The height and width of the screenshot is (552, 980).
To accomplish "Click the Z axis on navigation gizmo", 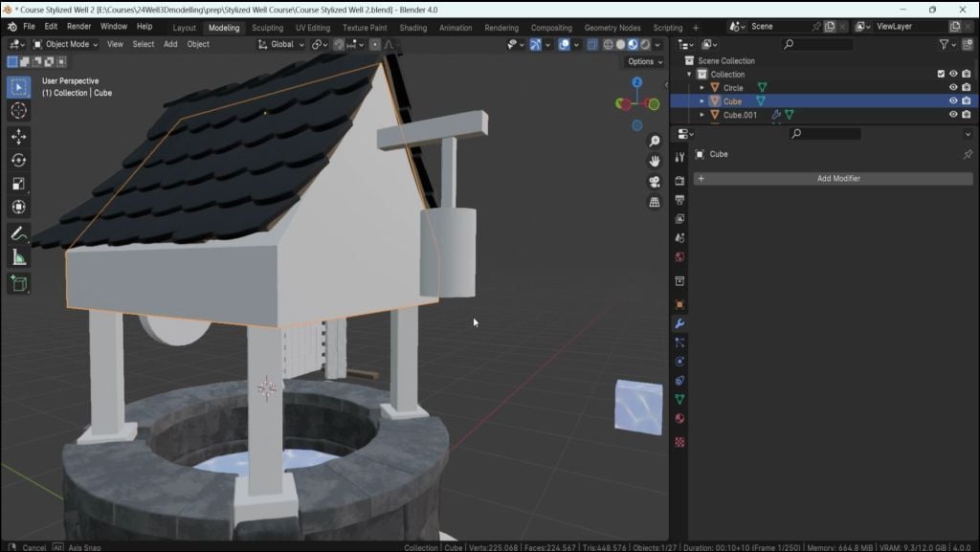I will 636,82.
